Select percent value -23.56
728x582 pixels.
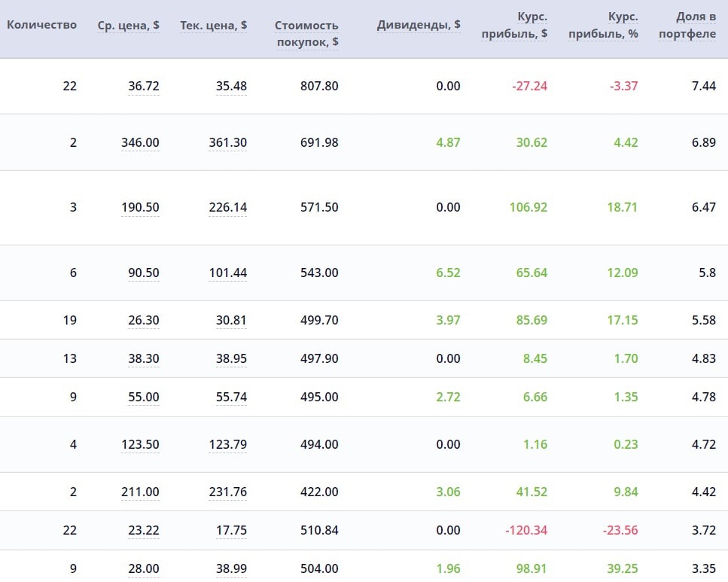[620, 531]
